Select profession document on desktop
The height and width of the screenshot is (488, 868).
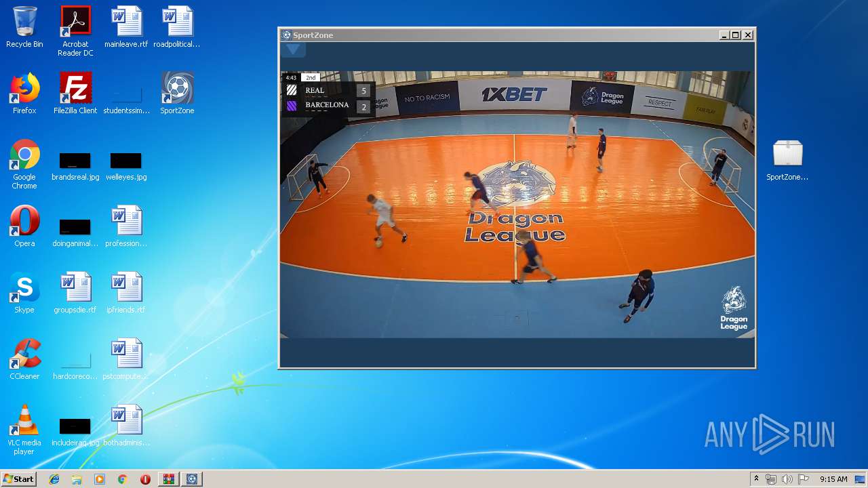126,226
